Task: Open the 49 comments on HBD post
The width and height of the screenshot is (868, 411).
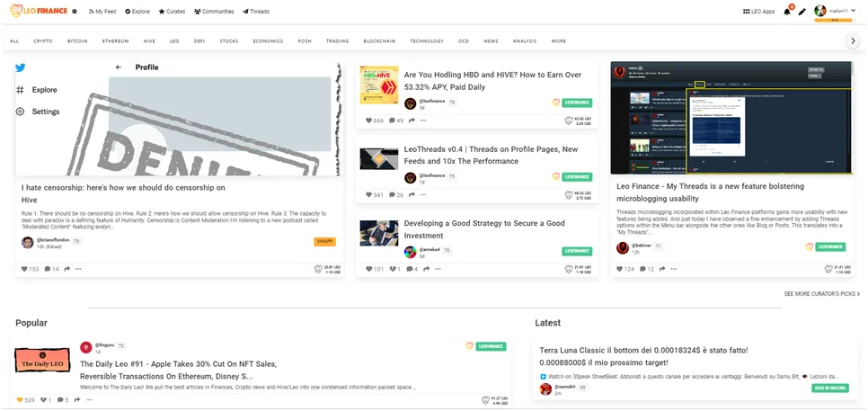Action: pos(396,121)
